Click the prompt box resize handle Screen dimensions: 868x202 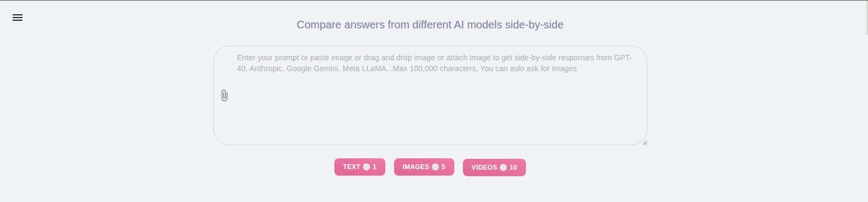645,143
